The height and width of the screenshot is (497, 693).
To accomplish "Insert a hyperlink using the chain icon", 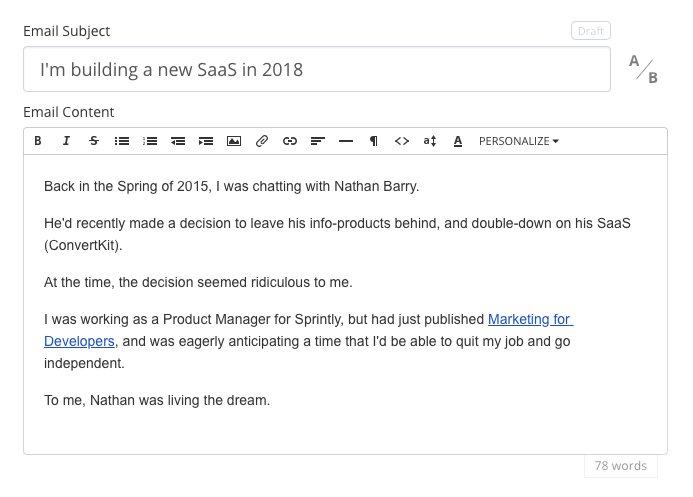I will (290, 141).
